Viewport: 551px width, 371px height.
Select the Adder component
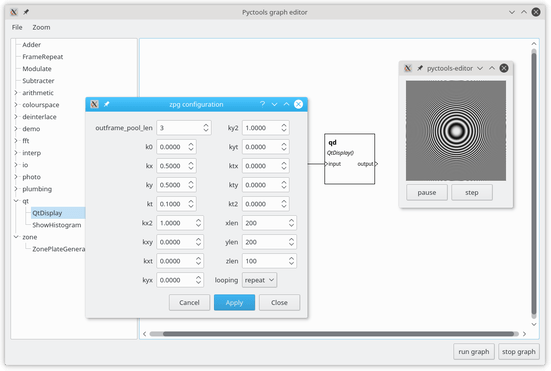32,45
